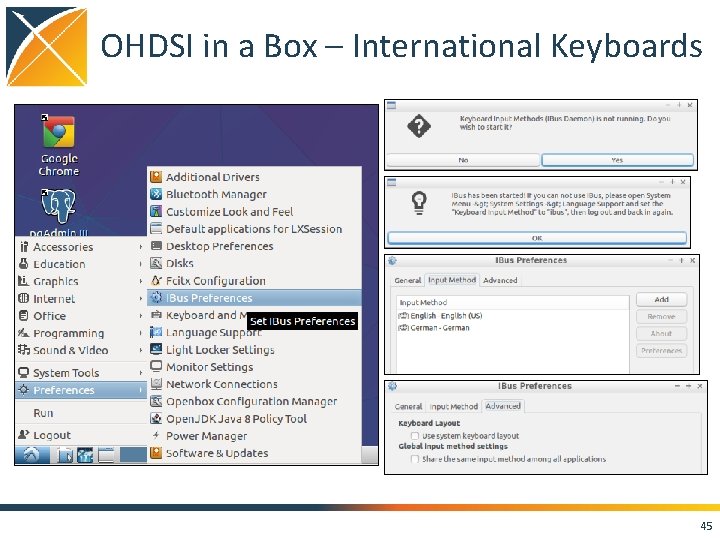Screen dimensions: 720x540
Task: Expand System Tools submenu arrow
Action: 141,373
